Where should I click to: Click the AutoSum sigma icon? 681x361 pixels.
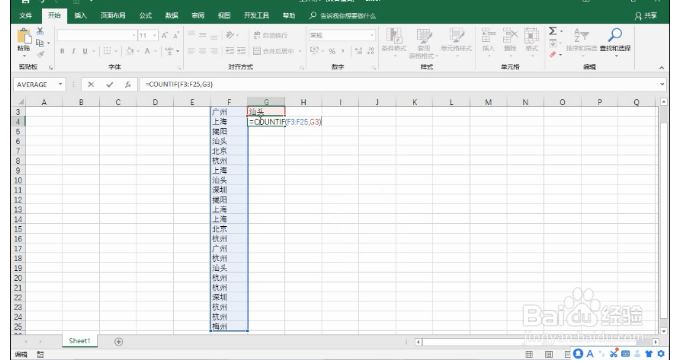click(x=552, y=31)
